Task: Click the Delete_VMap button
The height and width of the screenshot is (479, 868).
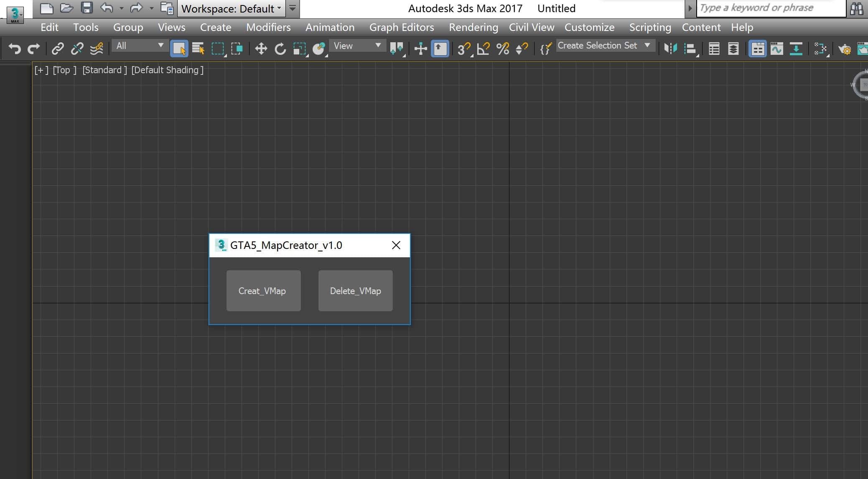Action: [355, 291]
